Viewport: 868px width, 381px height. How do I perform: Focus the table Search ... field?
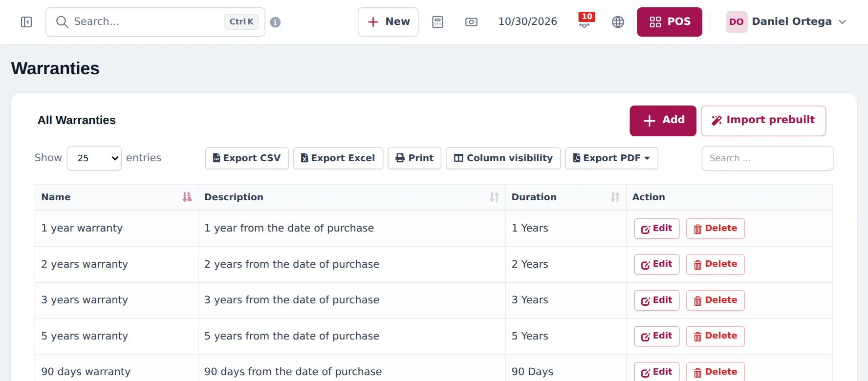[767, 158]
